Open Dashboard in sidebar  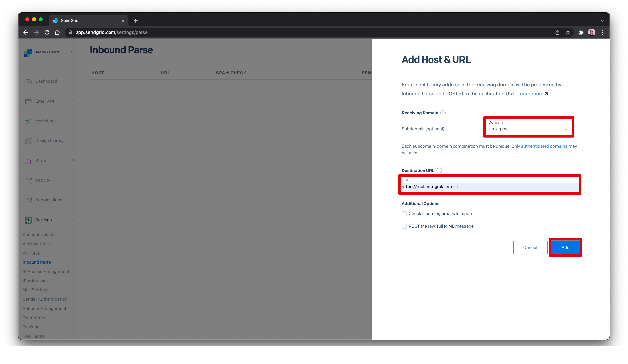pos(46,81)
